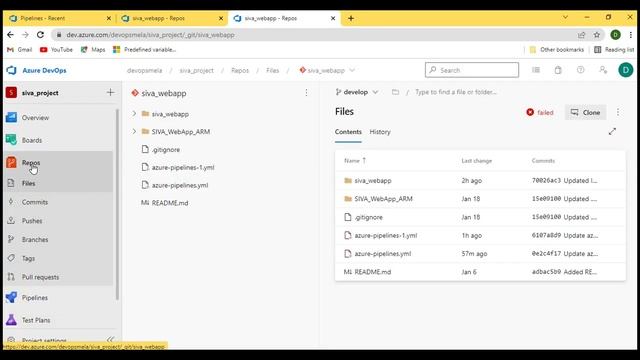
Task: Go back in the browser
Action: (x=10, y=35)
